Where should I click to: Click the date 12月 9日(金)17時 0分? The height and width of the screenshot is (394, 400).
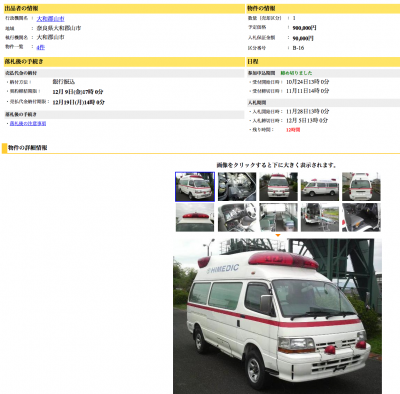pyautogui.click(x=78, y=92)
